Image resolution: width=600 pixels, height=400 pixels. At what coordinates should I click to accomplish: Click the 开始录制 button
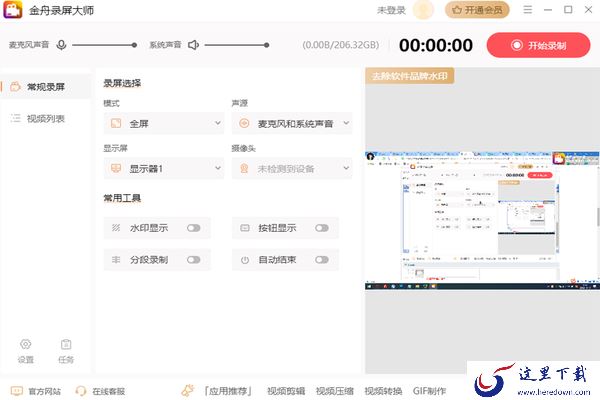538,45
